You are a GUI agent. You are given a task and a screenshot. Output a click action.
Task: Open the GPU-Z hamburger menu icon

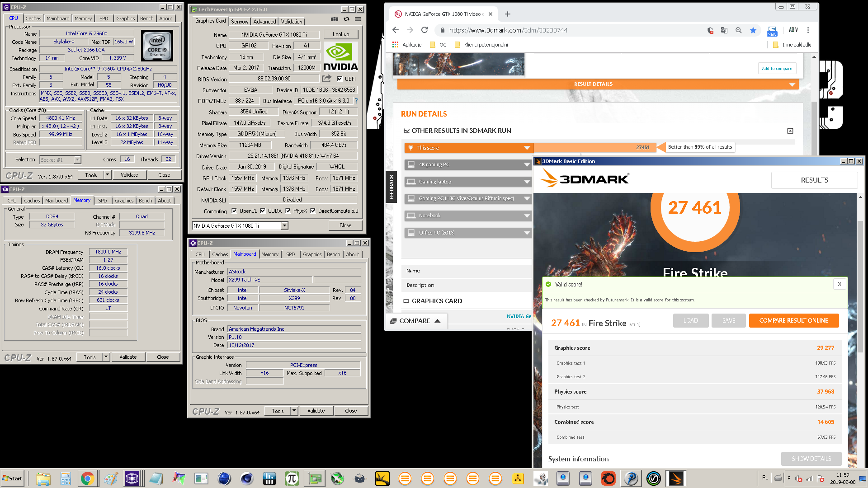[x=358, y=19]
